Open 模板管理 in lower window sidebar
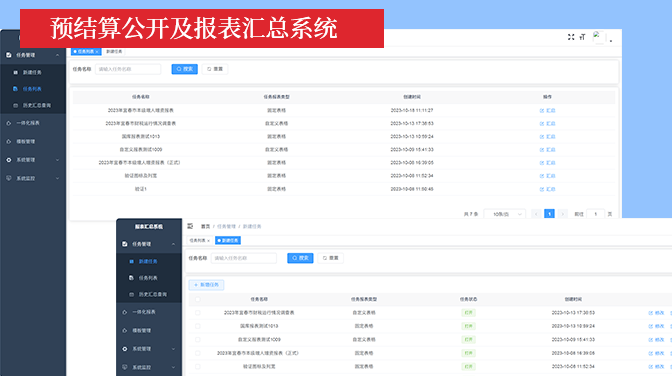672x376 pixels. (149, 331)
